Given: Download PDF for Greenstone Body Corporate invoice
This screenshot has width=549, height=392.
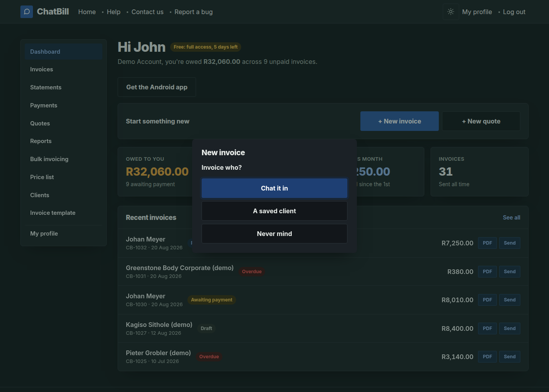Looking at the screenshot, I should (487, 272).
